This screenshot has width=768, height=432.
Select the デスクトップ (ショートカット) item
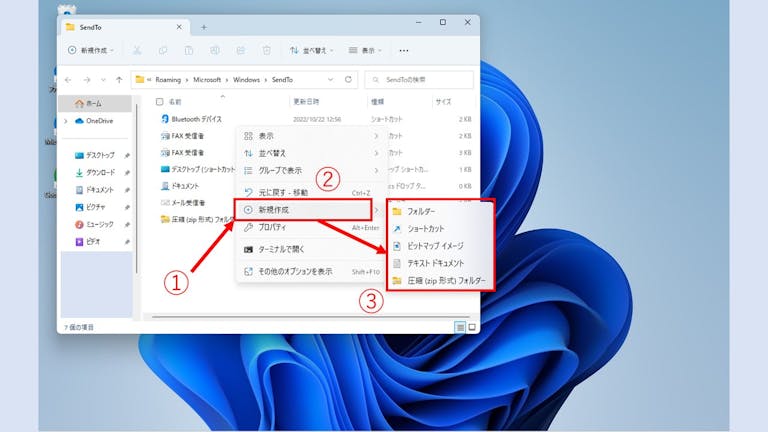tap(198, 169)
